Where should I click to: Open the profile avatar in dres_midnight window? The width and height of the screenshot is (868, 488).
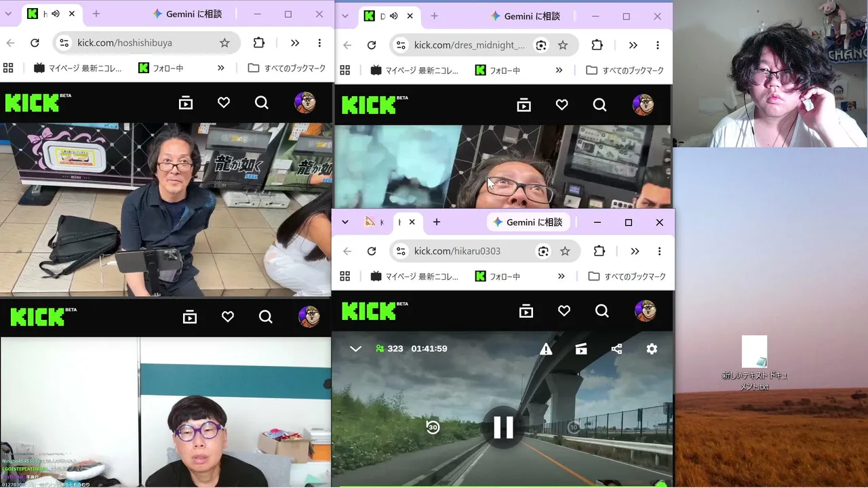644,105
